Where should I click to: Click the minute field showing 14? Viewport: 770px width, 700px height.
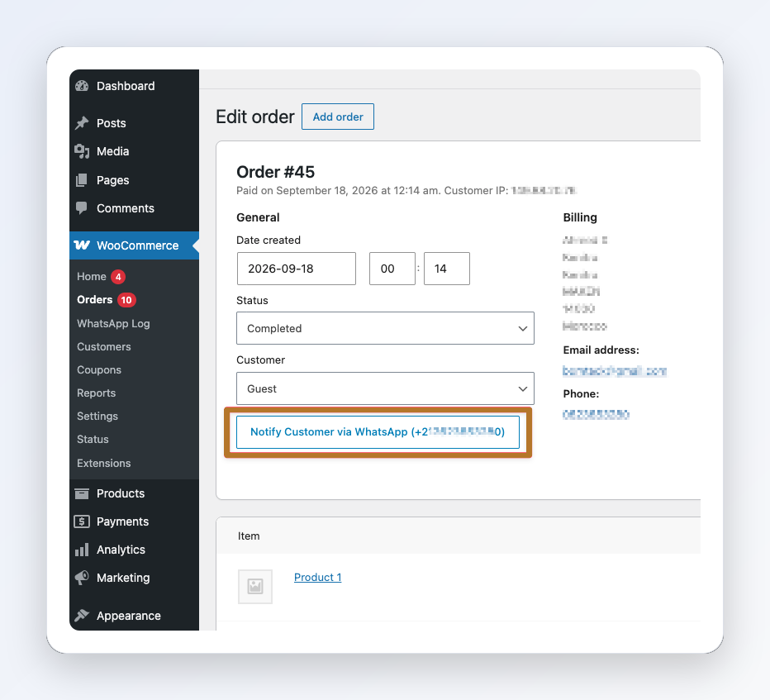pyautogui.click(x=447, y=269)
